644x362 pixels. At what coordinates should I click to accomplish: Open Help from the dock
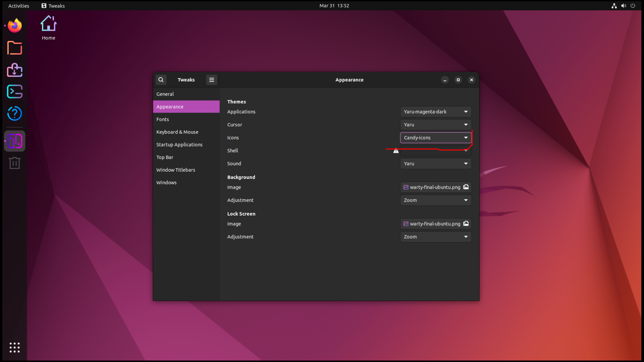pyautogui.click(x=15, y=114)
